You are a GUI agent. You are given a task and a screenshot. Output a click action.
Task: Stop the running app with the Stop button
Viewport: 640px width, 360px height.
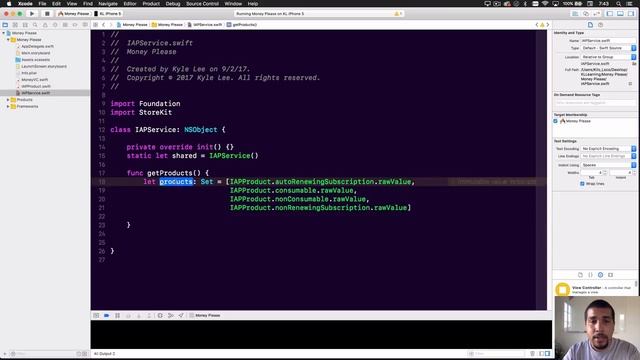(47, 13)
